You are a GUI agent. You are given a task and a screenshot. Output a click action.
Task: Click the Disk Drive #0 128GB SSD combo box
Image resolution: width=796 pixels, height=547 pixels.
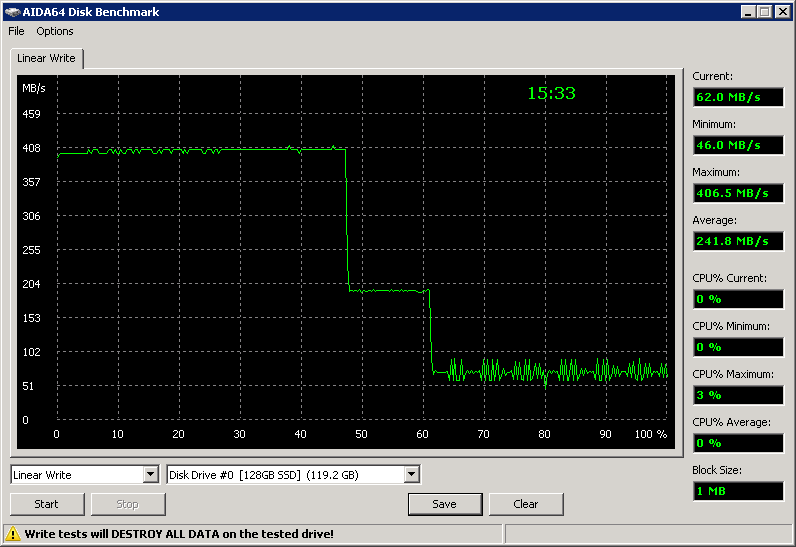(x=293, y=474)
